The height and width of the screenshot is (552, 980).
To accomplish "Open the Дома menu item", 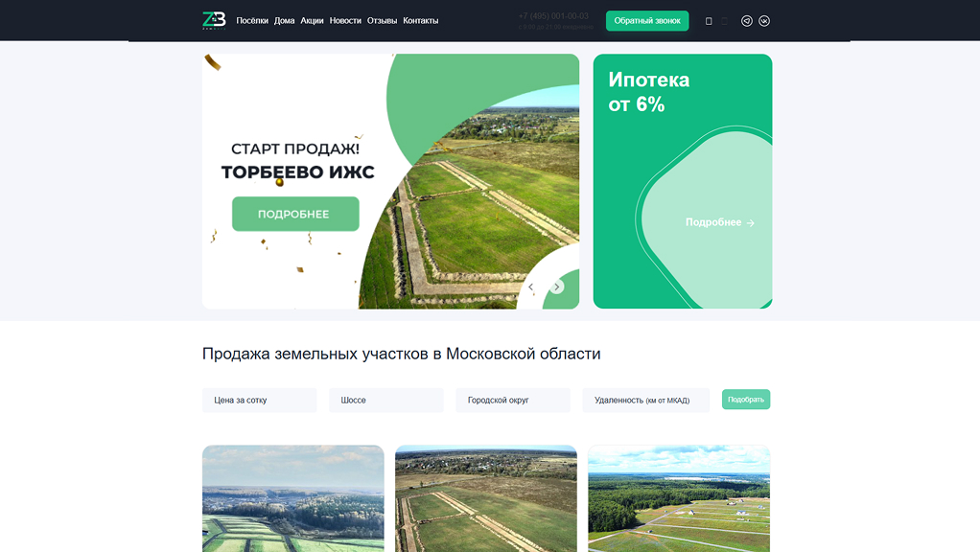I will tap(284, 21).
